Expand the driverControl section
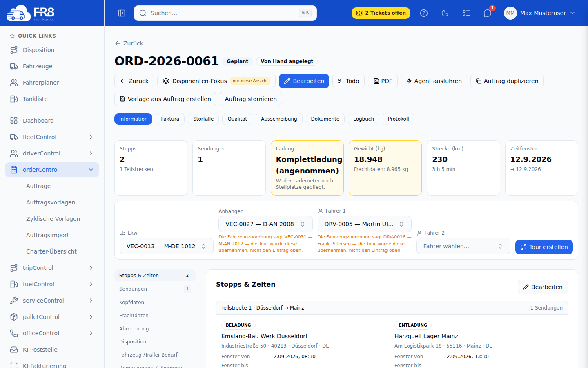 [52, 153]
